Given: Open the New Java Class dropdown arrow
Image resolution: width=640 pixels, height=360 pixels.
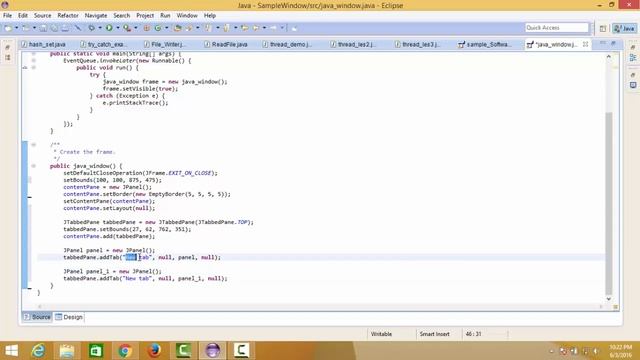Looking at the screenshot, I should tap(167, 28).
